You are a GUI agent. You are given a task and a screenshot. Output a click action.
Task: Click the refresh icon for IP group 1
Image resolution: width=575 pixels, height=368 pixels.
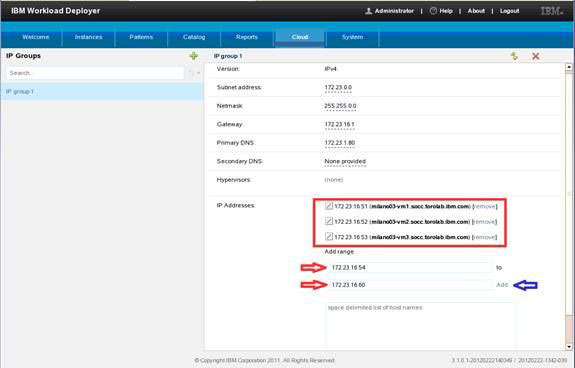(x=514, y=56)
